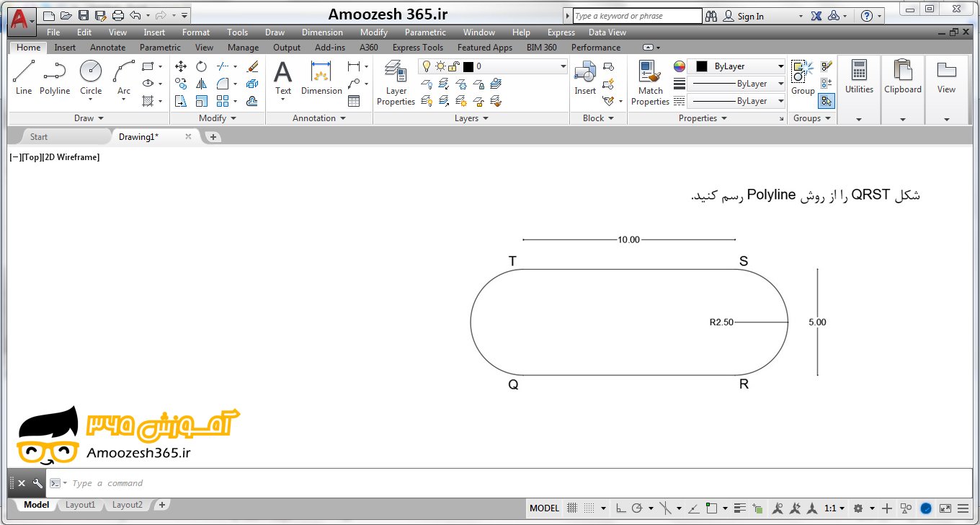Viewport: 980px width, 525px height.
Task: Toggle Snap mode in status bar
Action: click(589, 508)
